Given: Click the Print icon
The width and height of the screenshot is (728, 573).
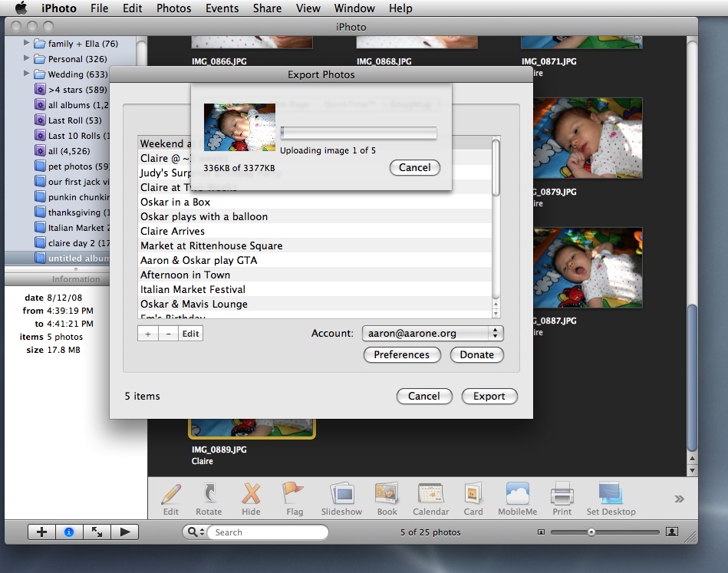Looking at the screenshot, I should click(x=562, y=494).
